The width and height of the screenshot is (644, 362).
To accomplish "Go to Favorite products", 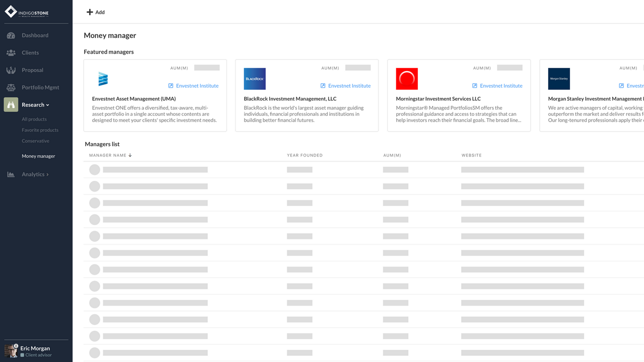I will (40, 130).
